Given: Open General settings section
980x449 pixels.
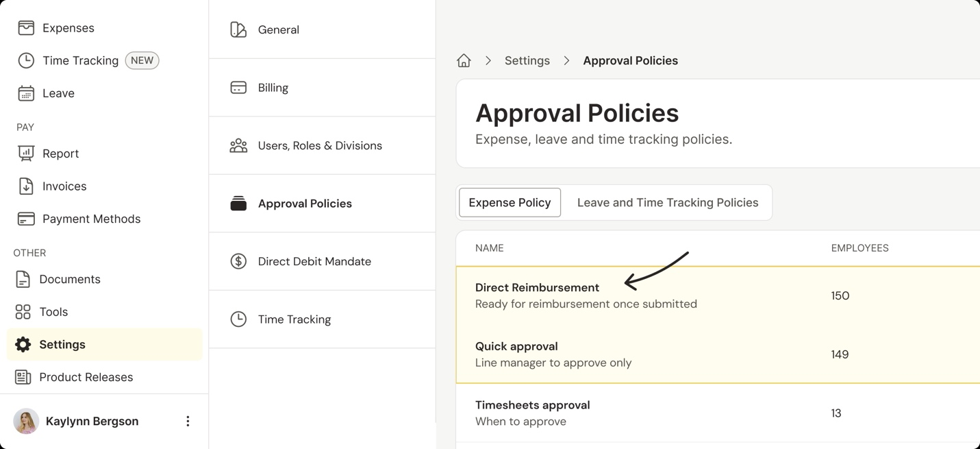Looking at the screenshot, I should (278, 29).
